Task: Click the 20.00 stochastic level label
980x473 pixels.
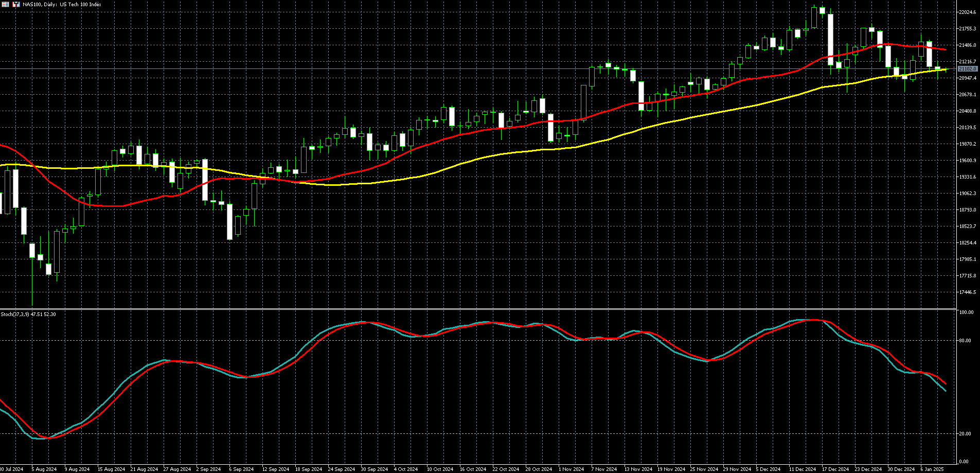Action: click(966, 434)
